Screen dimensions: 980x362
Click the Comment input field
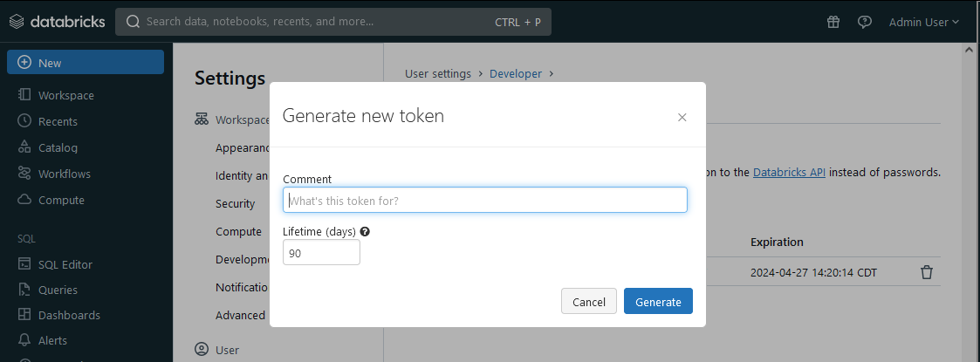coord(485,200)
